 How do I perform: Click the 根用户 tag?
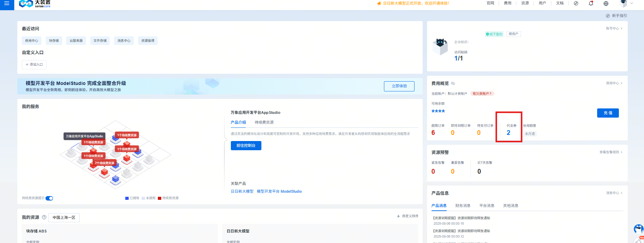pyautogui.click(x=513, y=34)
